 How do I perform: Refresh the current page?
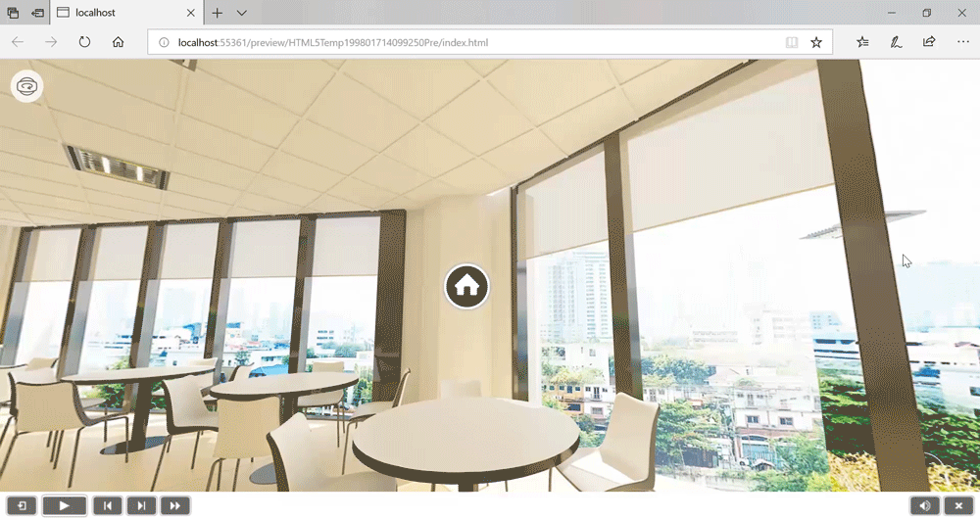coord(84,42)
